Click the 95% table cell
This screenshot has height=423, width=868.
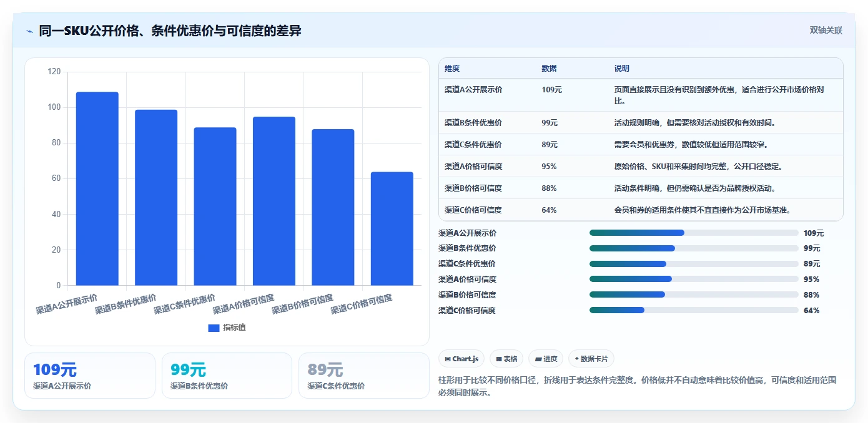tap(550, 167)
